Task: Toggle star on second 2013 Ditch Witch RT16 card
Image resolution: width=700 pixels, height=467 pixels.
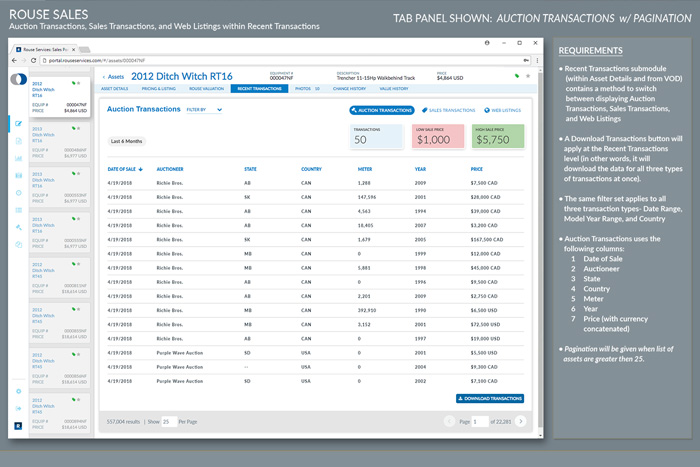Action: (79, 173)
